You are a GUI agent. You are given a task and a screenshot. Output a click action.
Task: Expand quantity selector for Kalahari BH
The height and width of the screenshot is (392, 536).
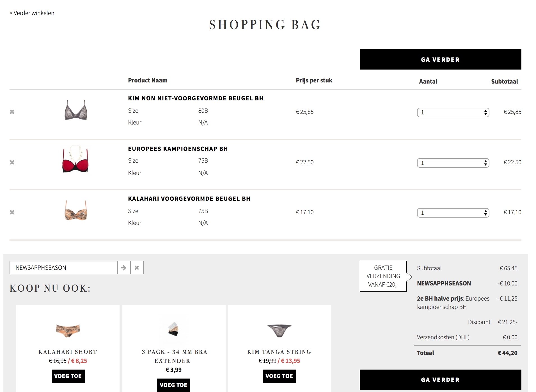coord(453,213)
